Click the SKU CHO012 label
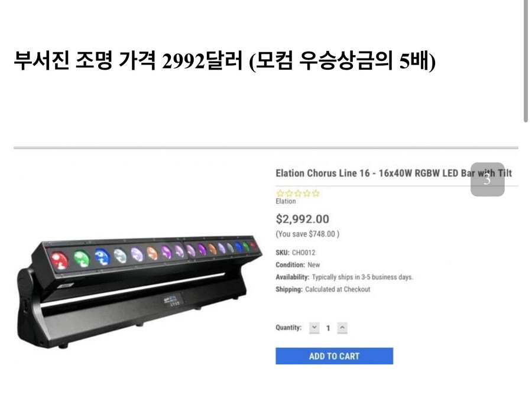 pyautogui.click(x=296, y=253)
